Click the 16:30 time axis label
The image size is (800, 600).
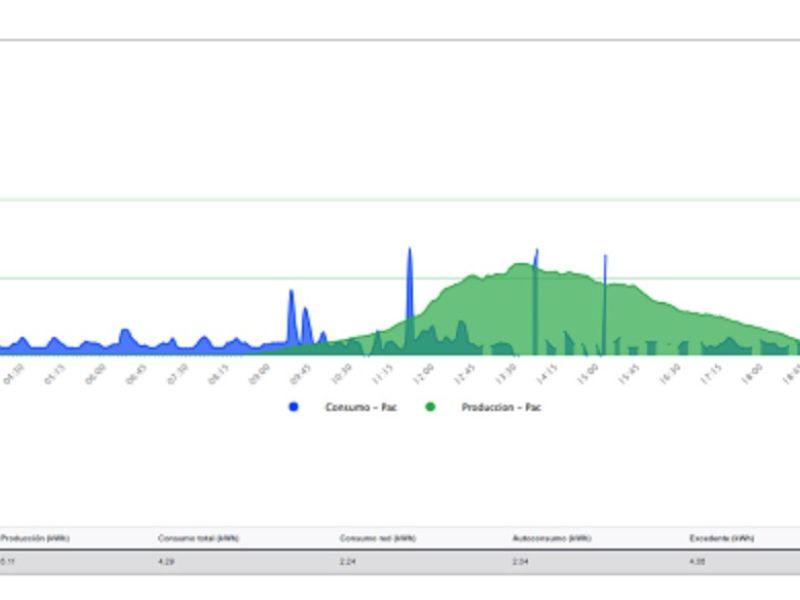[x=670, y=374]
